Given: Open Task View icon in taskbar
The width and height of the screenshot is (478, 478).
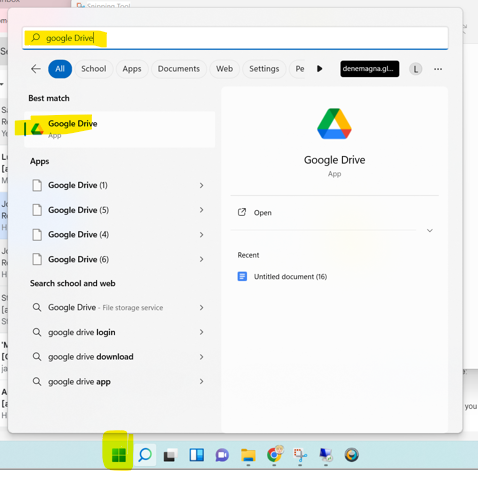Looking at the screenshot, I should coord(170,455).
